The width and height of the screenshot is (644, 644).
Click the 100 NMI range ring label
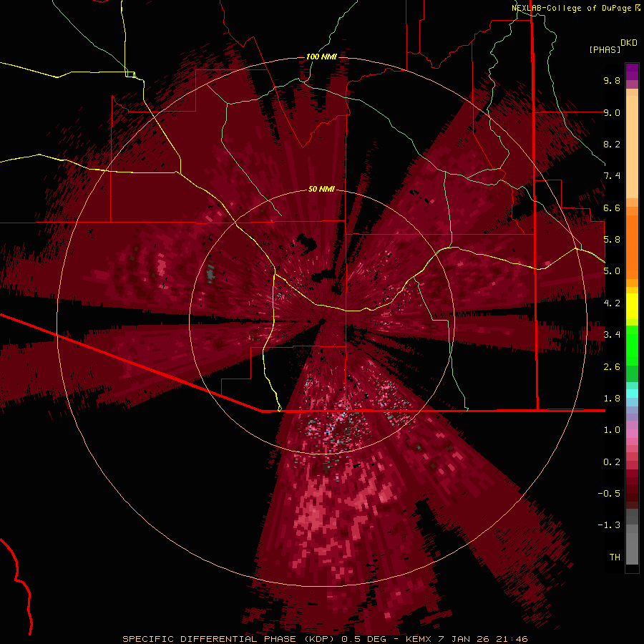click(x=321, y=57)
